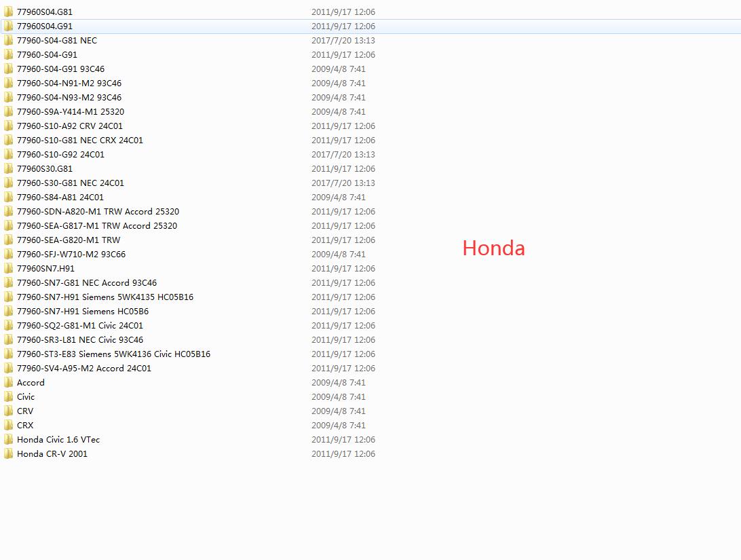Select the folder icon for Accord

pyautogui.click(x=8, y=383)
